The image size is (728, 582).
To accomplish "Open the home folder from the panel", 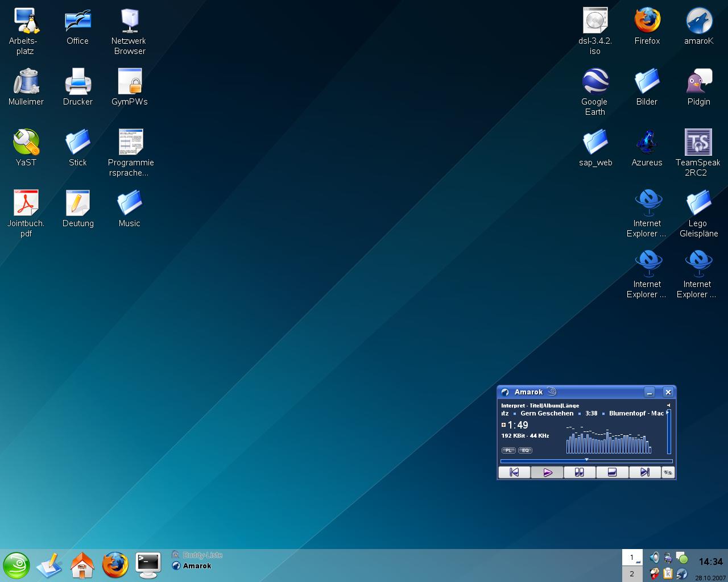I will 82,566.
